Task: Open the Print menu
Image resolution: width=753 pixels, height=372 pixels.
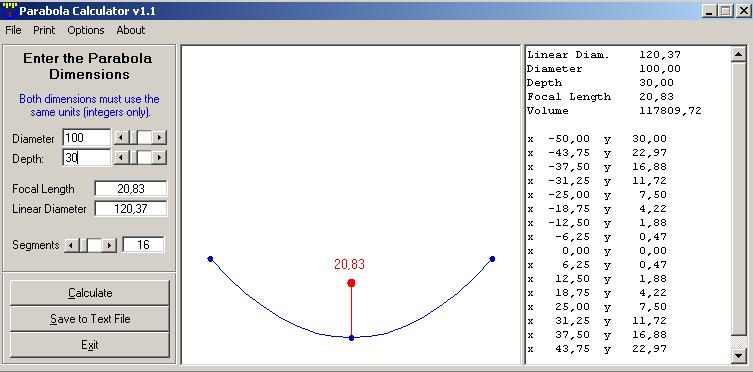Action: [44, 30]
